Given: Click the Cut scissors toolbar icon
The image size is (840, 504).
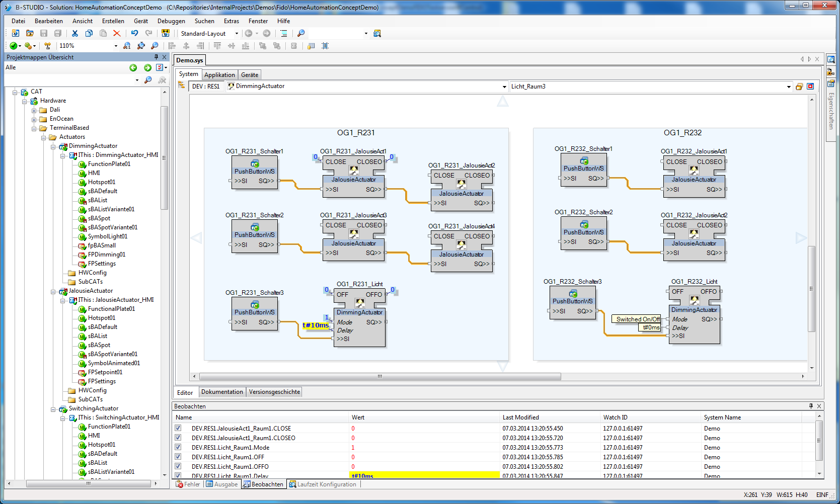Looking at the screenshot, I should point(74,33).
